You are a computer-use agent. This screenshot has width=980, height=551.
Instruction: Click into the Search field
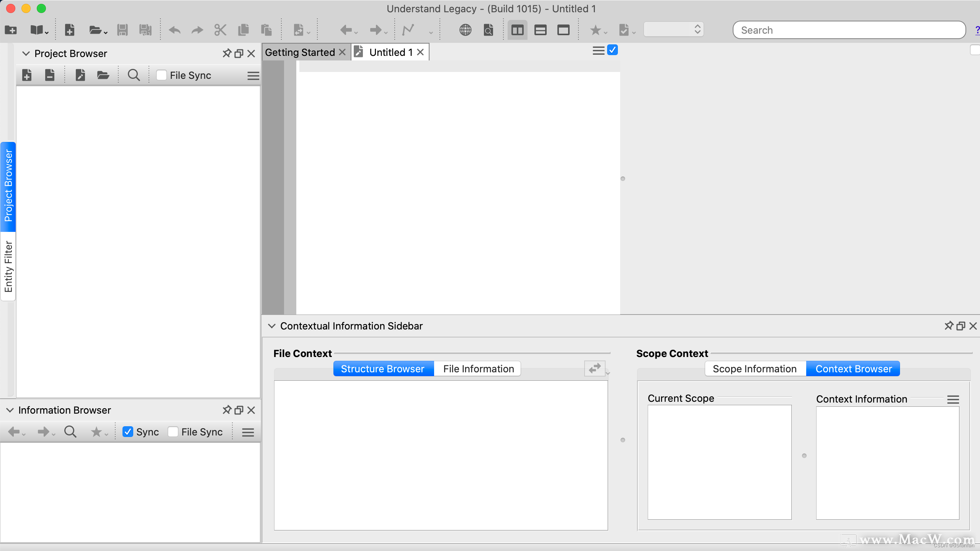pyautogui.click(x=848, y=30)
